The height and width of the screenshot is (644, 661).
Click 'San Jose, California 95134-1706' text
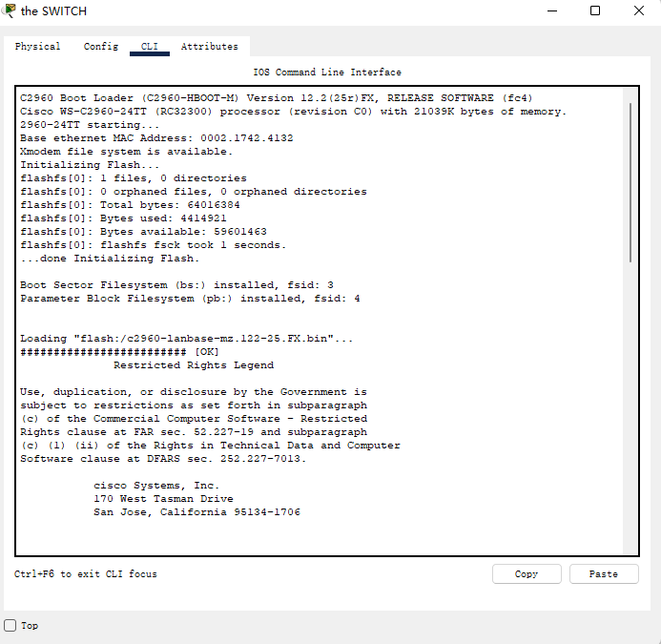point(196,512)
